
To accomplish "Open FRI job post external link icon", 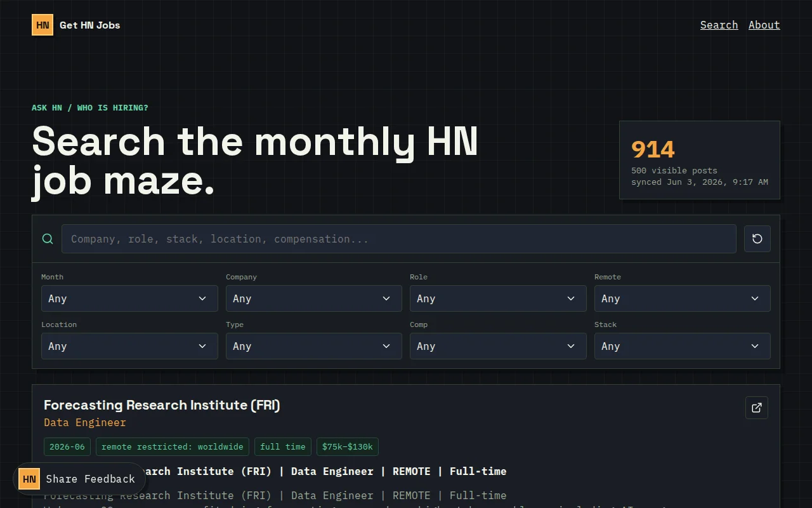I will point(757,408).
